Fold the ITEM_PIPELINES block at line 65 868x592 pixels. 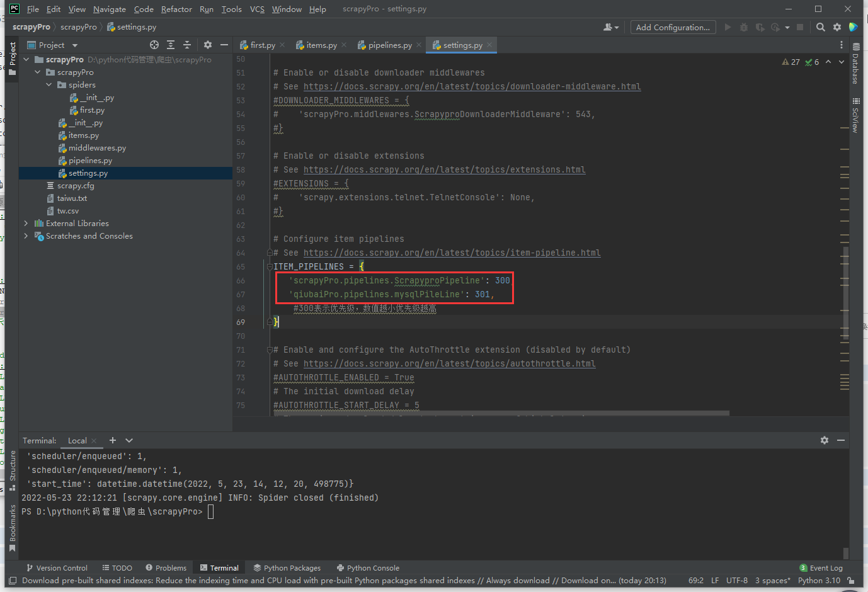(x=270, y=267)
